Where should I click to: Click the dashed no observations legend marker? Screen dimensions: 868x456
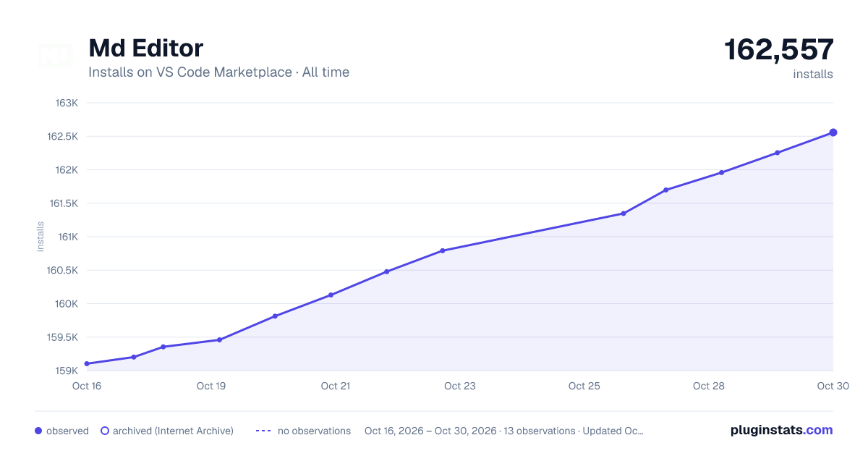click(263, 431)
